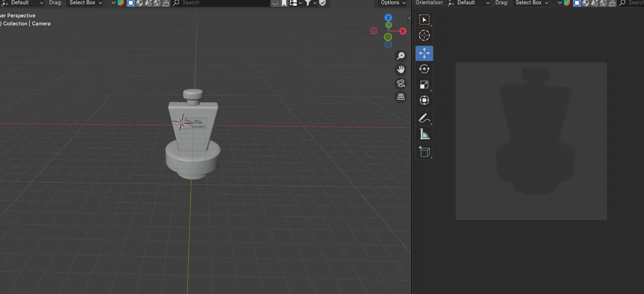Select the brush mode in left header

166,3
